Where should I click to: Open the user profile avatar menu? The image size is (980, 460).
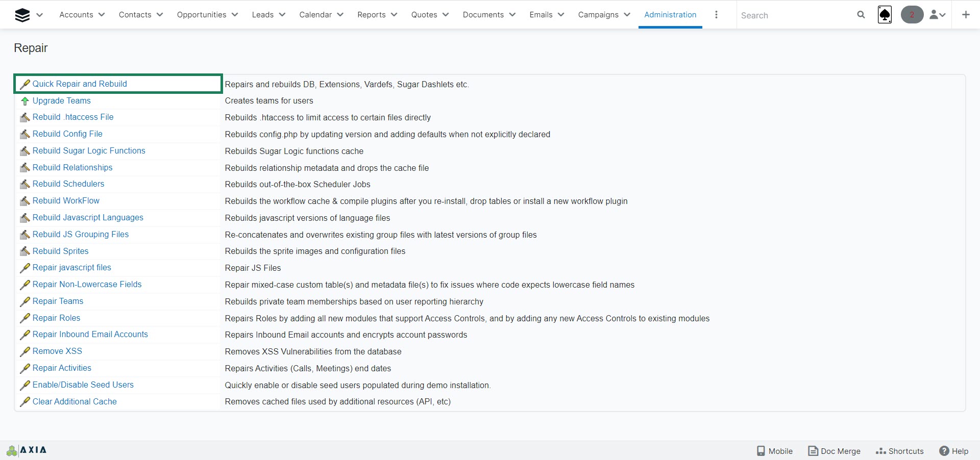pyautogui.click(x=937, y=15)
